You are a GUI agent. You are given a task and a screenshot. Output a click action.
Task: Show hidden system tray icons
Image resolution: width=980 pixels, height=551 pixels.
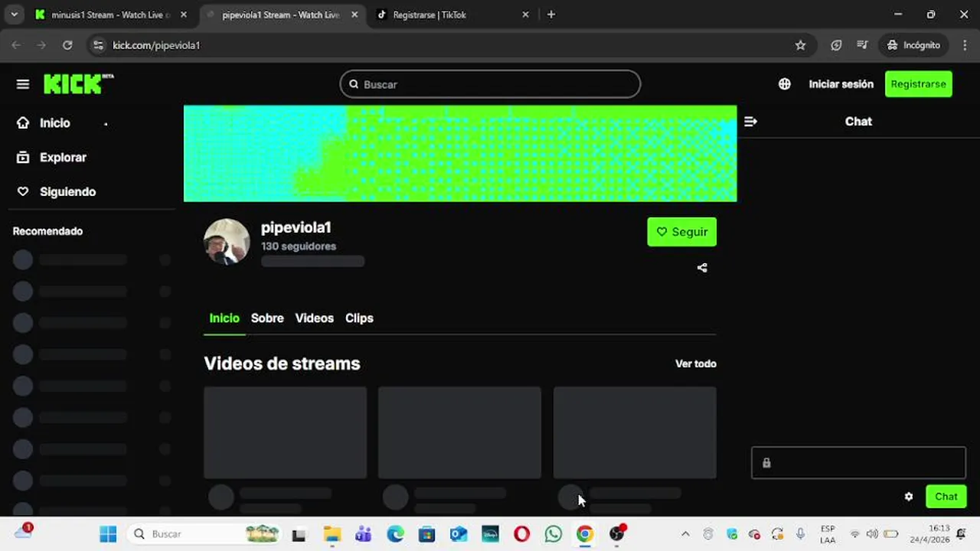pyautogui.click(x=685, y=534)
